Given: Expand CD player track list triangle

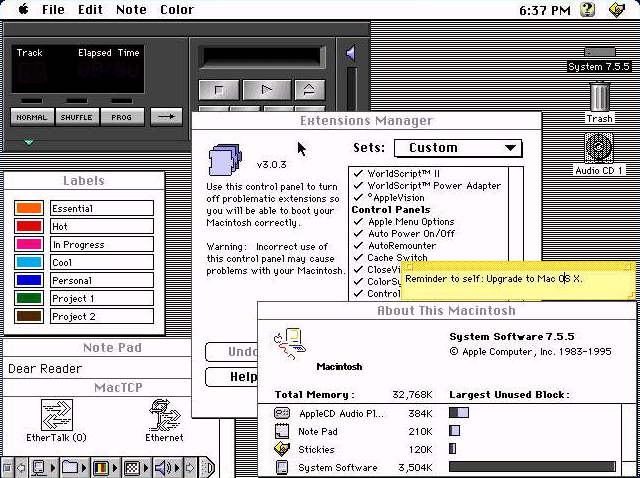Looking at the screenshot, I should coord(29,142).
